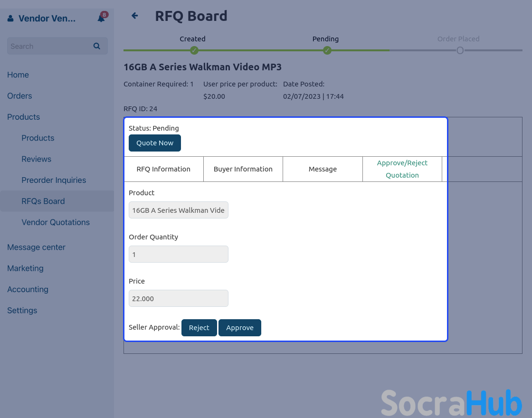532x418 pixels.
Task: Open the Message tab
Action: 323,169
